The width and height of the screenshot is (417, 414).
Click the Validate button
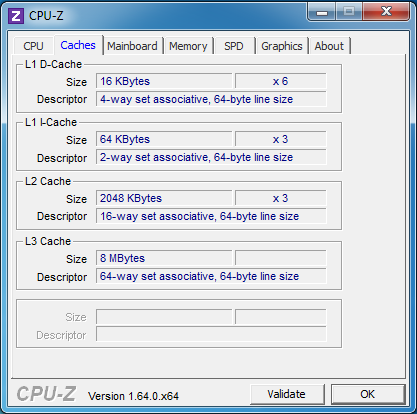point(287,394)
